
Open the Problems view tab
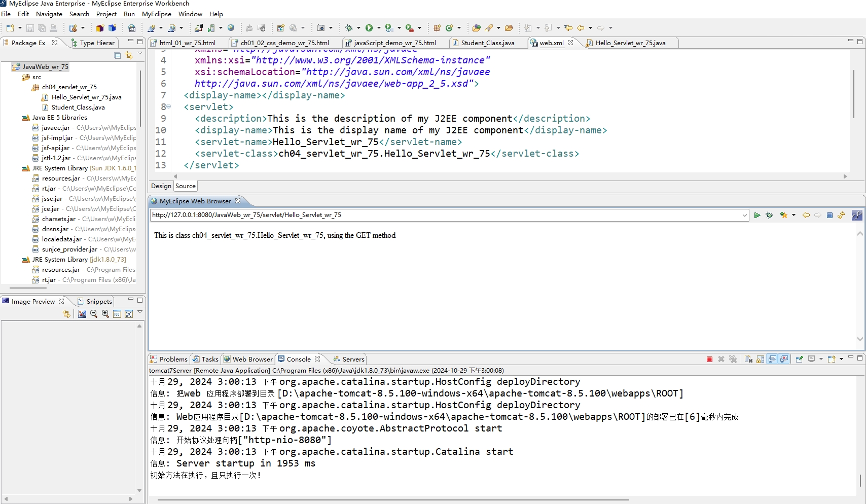click(169, 359)
